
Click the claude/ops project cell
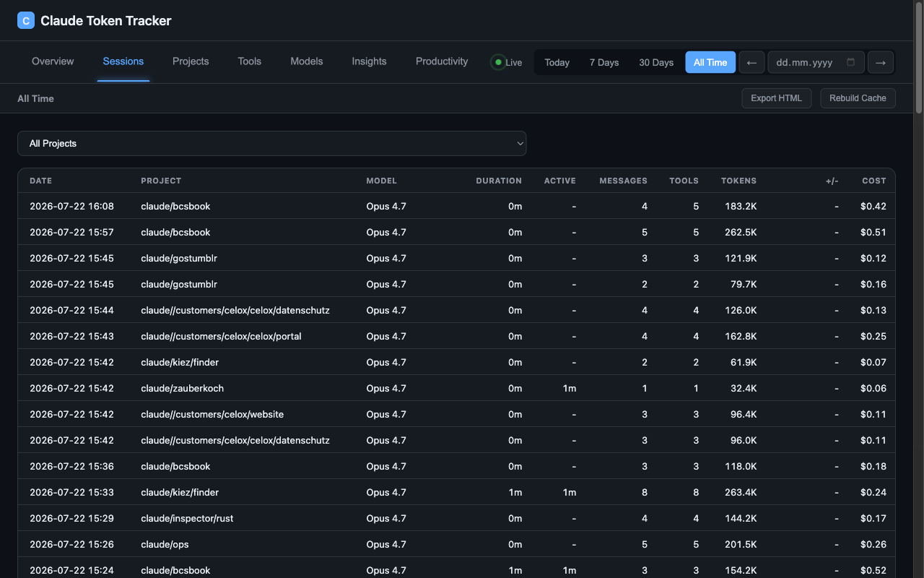click(x=165, y=544)
